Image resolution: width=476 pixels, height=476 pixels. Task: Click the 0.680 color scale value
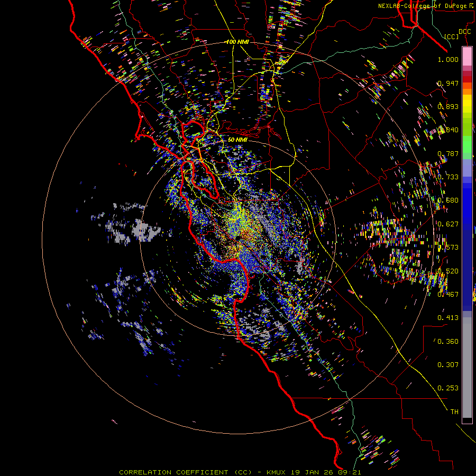[448, 200]
